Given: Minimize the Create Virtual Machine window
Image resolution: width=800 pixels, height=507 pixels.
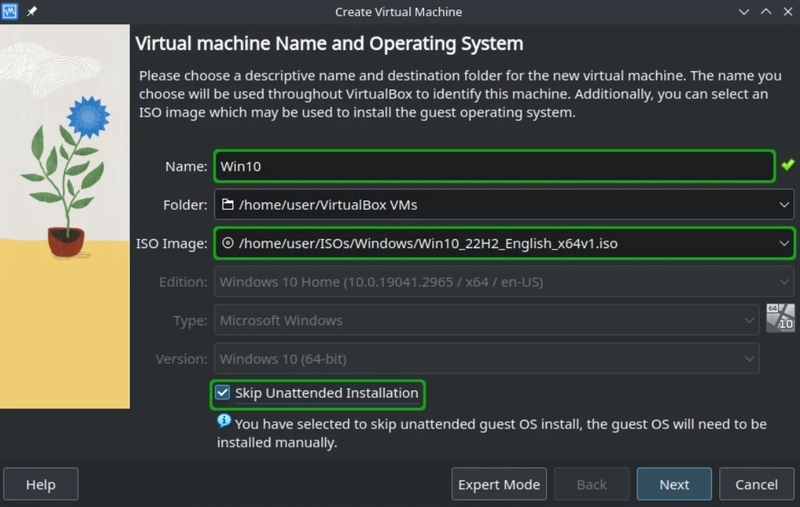Looking at the screenshot, I should pos(744,12).
